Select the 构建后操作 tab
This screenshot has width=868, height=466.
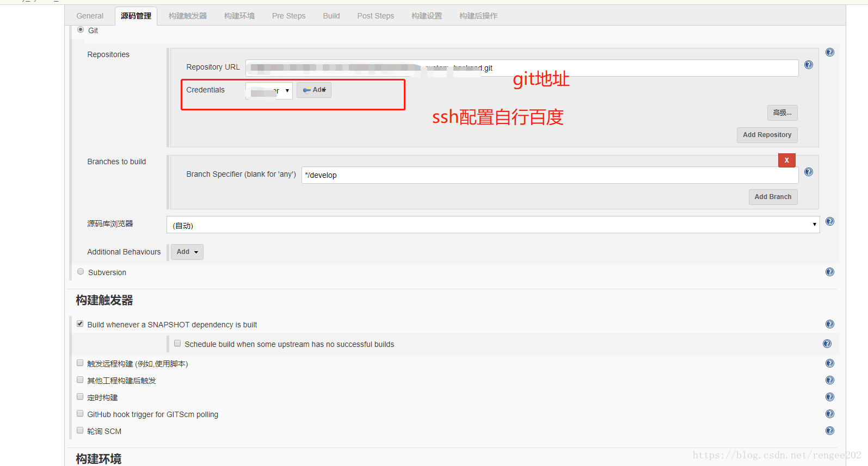point(478,16)
